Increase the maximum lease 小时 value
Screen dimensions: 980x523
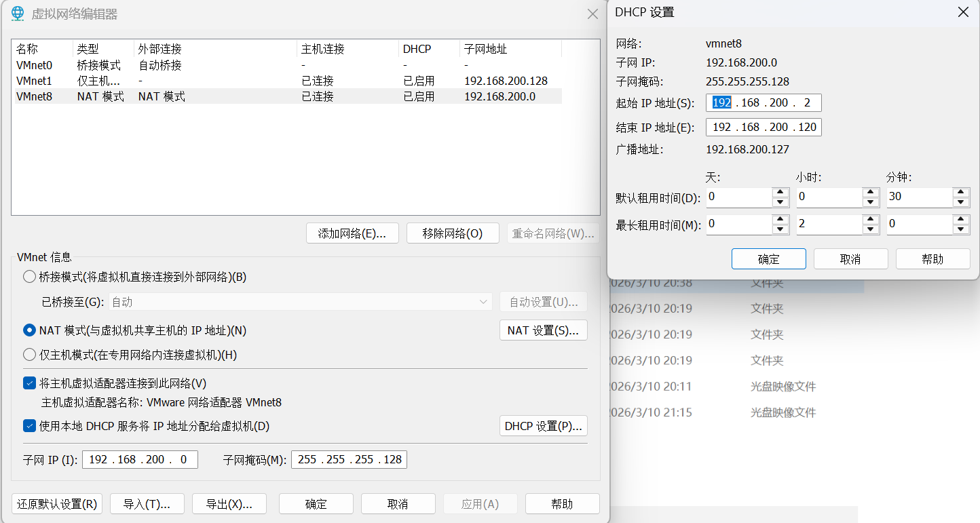tap(871, 220)
